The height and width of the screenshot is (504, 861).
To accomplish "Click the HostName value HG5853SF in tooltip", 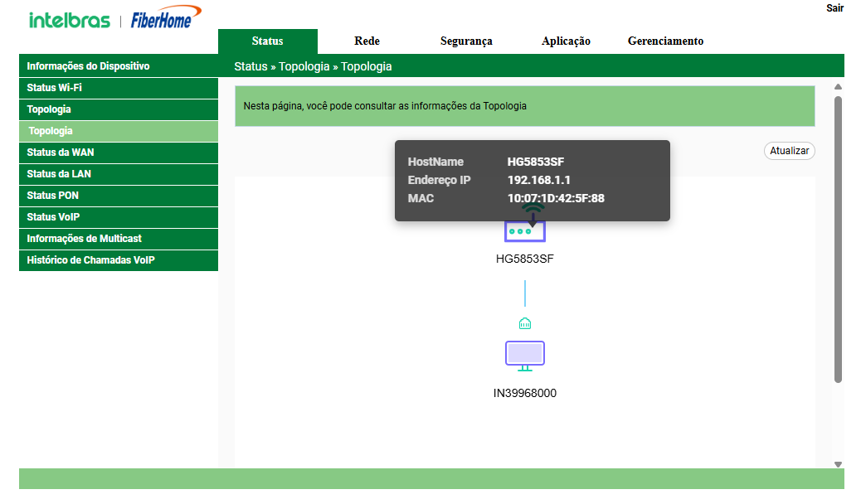I will [535, 162].
